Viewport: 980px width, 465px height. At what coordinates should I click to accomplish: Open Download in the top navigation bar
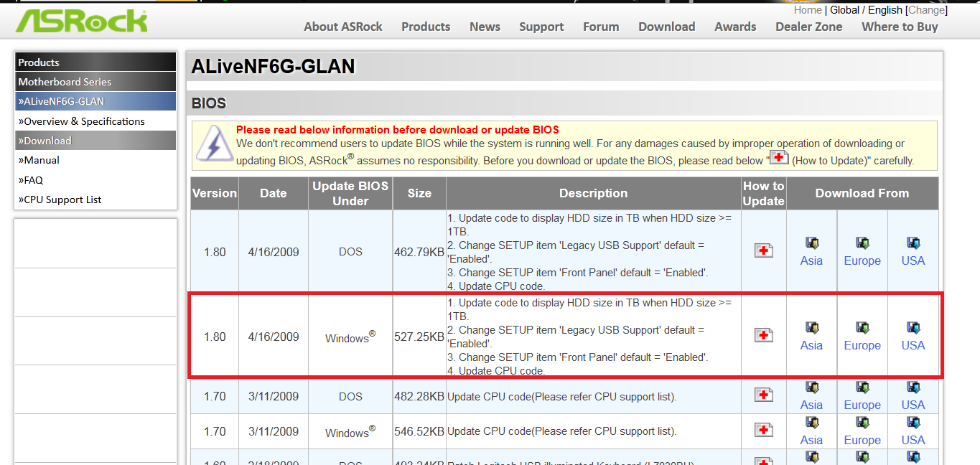click(667, 27)
